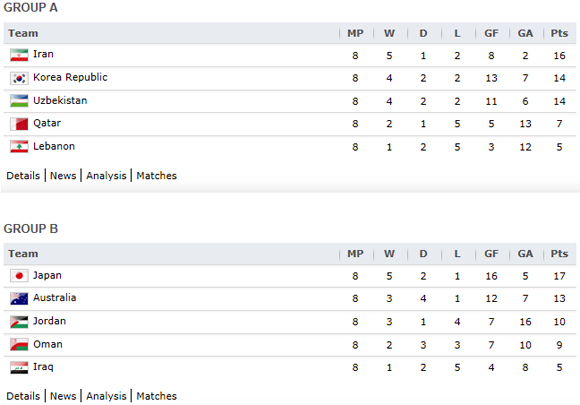Select the Korea Republic team name

(70, 77)
